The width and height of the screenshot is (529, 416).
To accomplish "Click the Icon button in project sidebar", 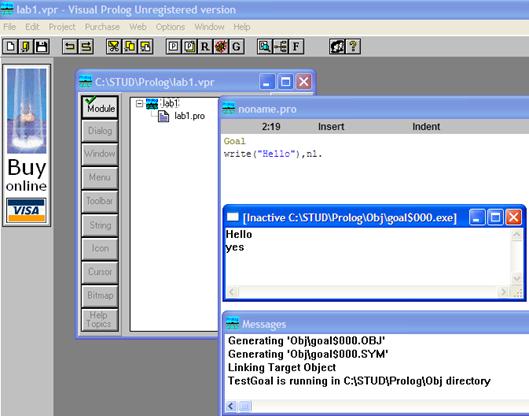I will [100, 248].
